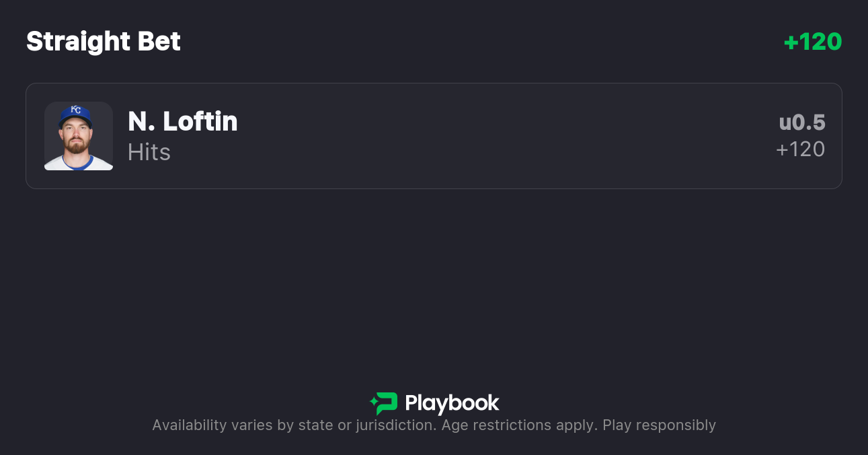The height and width of the screenshot is (455, 868).
Task: Open the Playbook wordmark text
Action: 452,403
